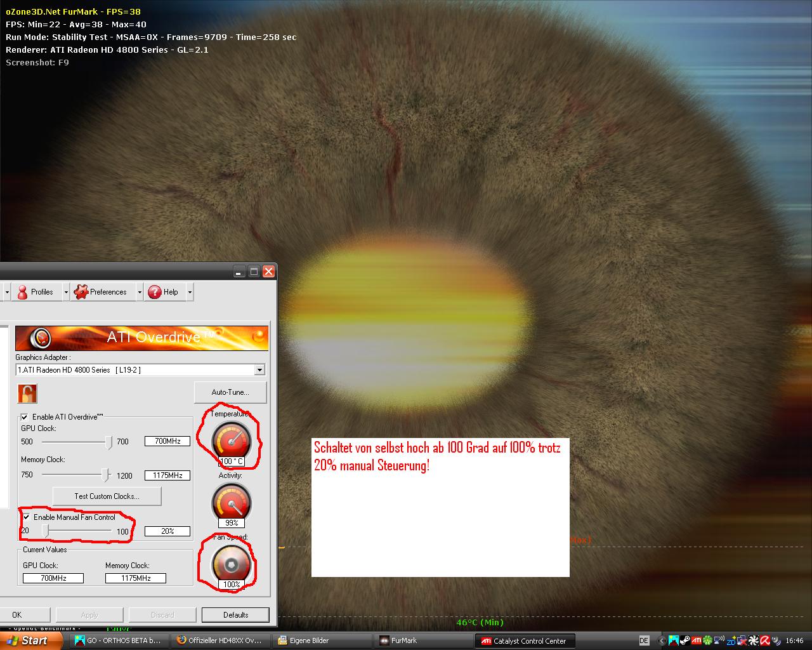Click the ATI tray icon

click(697, 640)
